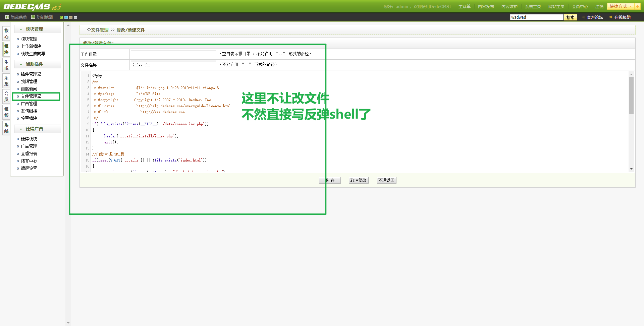
Task: Open 挑错管理 in sidebar
Action: [x=29, y=81]
